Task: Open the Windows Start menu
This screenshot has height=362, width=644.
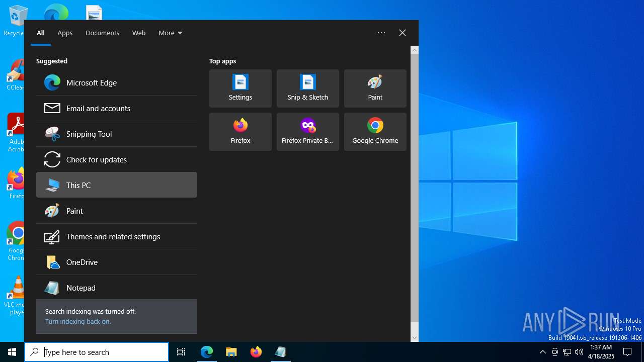Action: 12,352
